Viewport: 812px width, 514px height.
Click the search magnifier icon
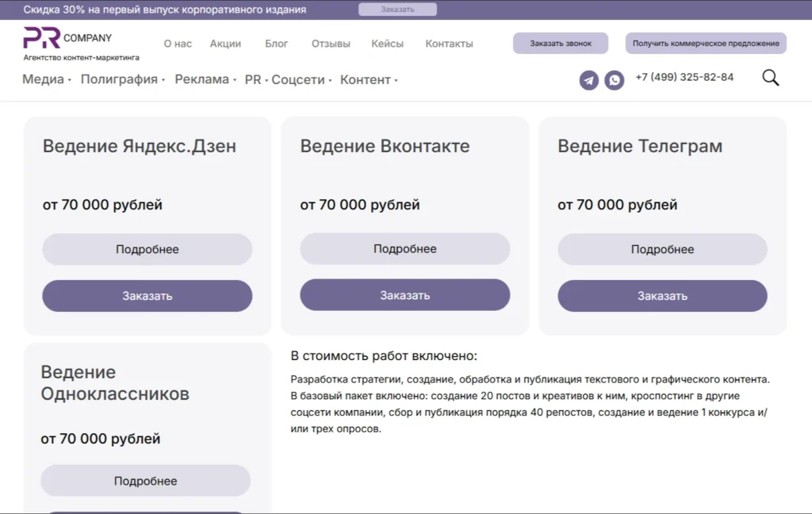(x=771, y=78)
